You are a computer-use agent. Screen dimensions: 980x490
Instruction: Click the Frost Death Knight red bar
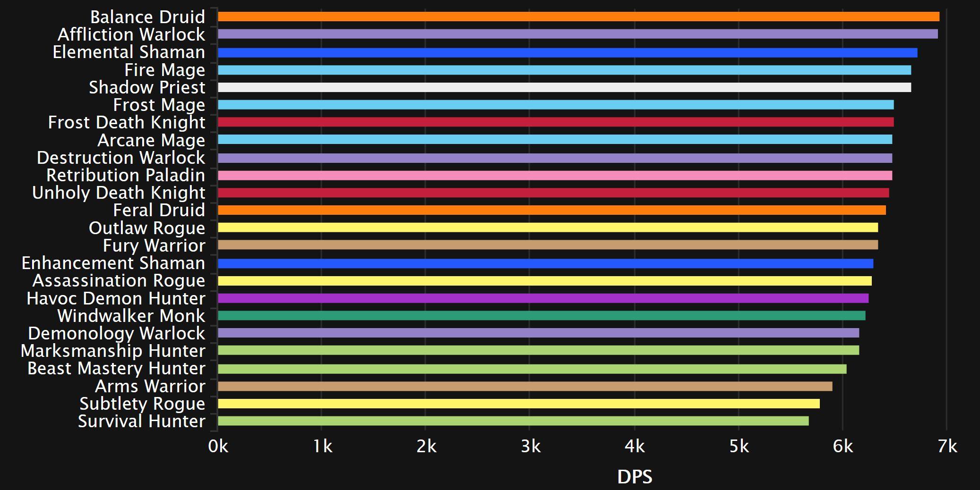pos(556,122)
